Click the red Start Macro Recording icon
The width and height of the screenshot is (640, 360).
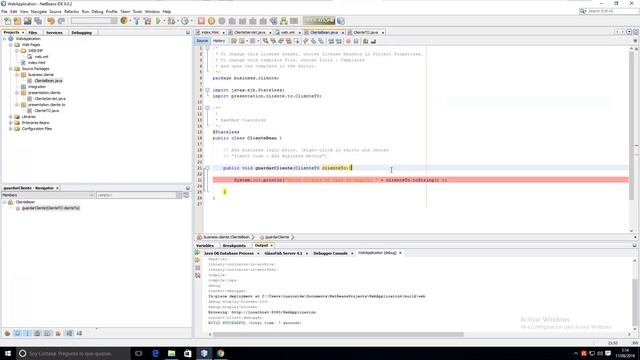[348, 41]
